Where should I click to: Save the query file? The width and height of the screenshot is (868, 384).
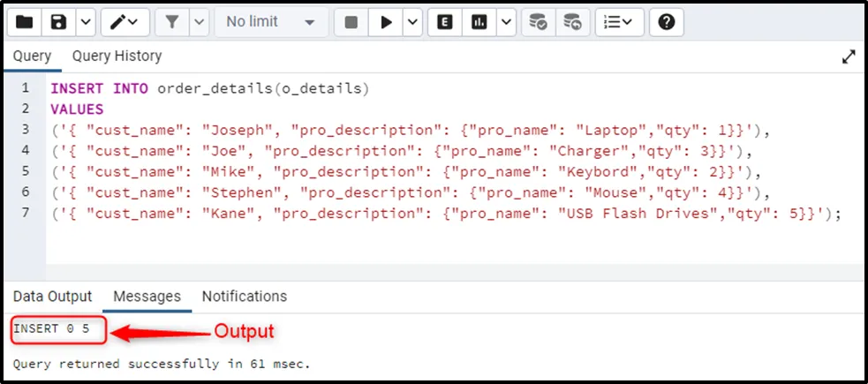[59, 22]
